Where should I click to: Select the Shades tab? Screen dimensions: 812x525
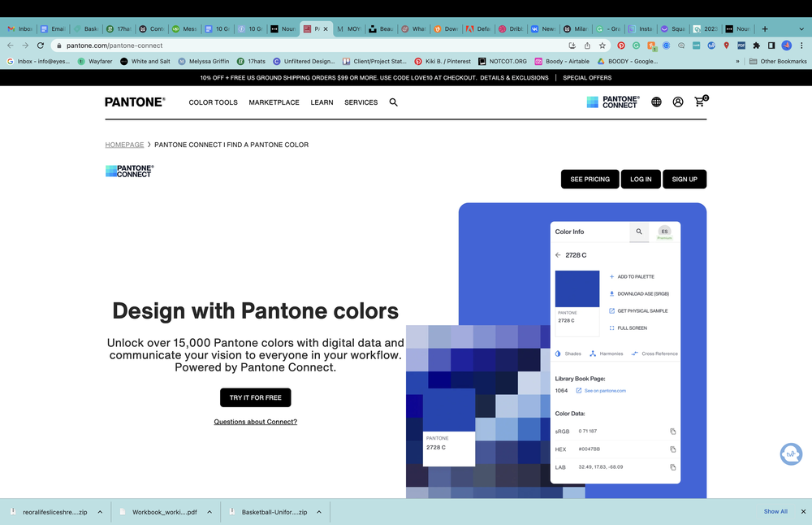click(568, 354)
